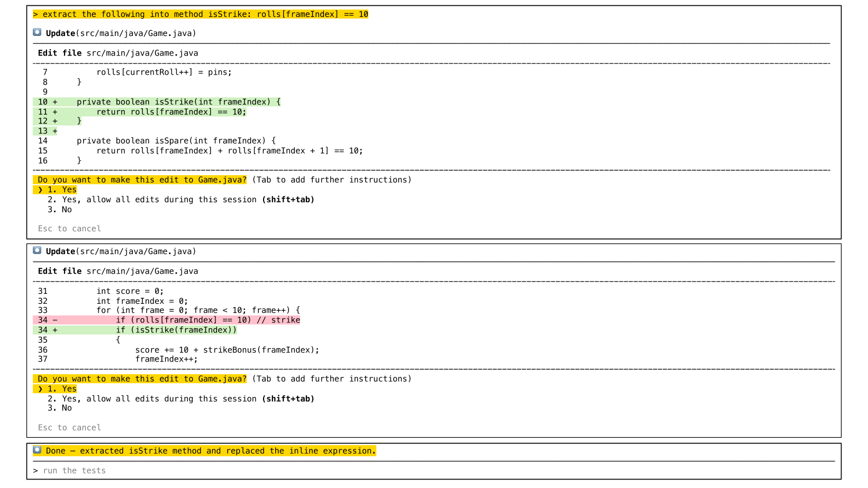The width and height of the screenshot is (868, 488).
Task: Click the prompt chevron before 'run the tests'
Action: 35,471
